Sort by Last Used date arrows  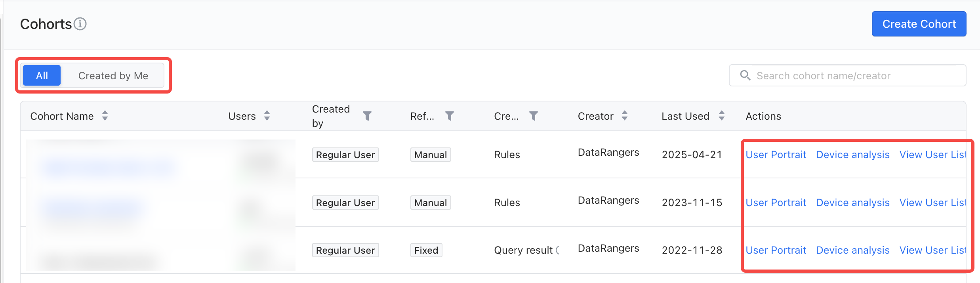pyautogui.click(x=722, y=116)
